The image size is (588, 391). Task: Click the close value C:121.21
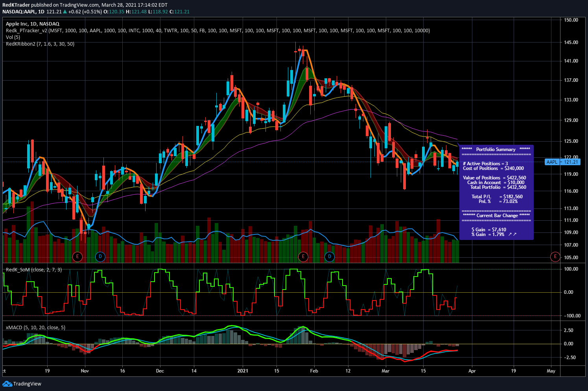pyautogui.click(x=179, y=11)
